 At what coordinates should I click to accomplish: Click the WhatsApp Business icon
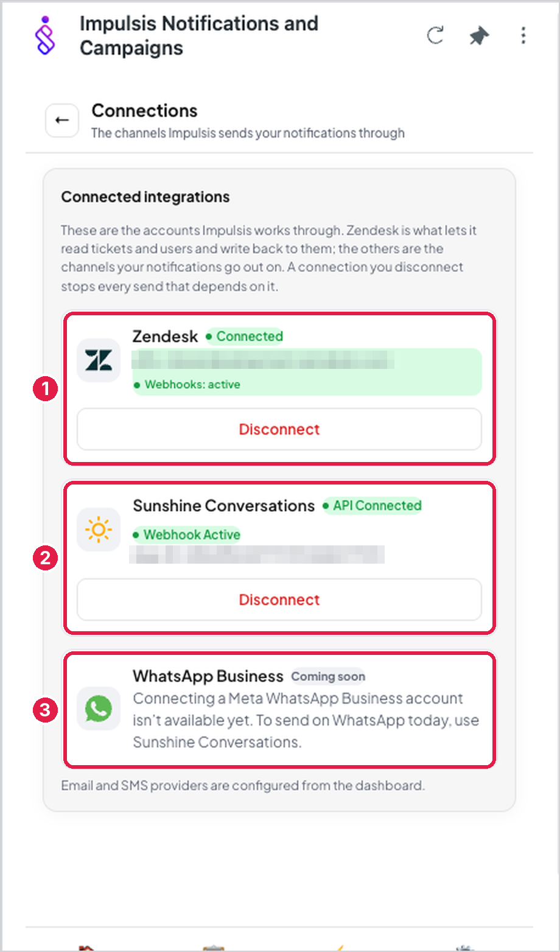(99, 709)
